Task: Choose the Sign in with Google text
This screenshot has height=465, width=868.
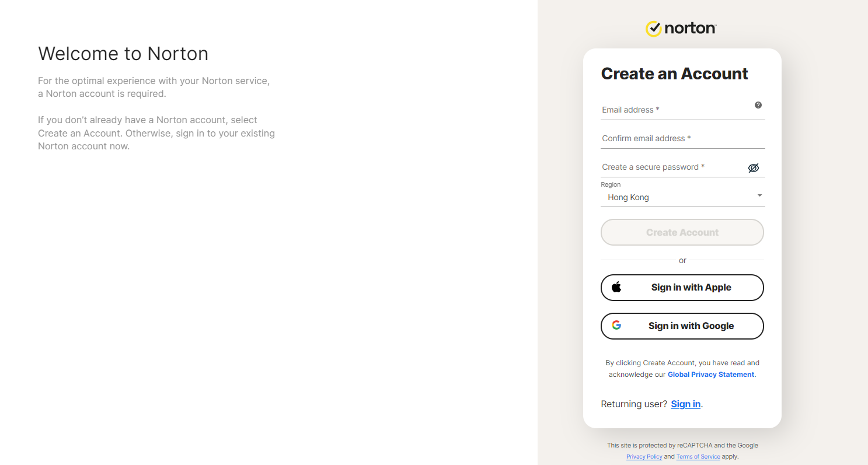Action: tap(691, 326)
